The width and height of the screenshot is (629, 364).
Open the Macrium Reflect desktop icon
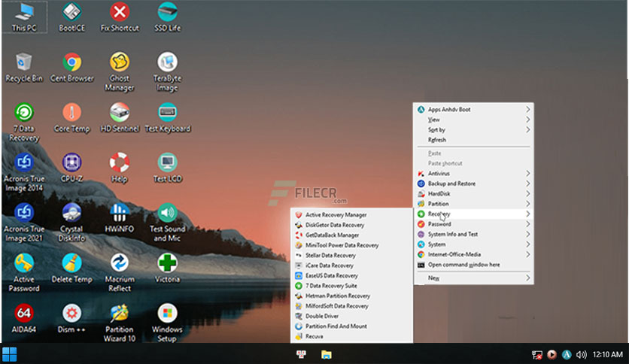(120, 262)
